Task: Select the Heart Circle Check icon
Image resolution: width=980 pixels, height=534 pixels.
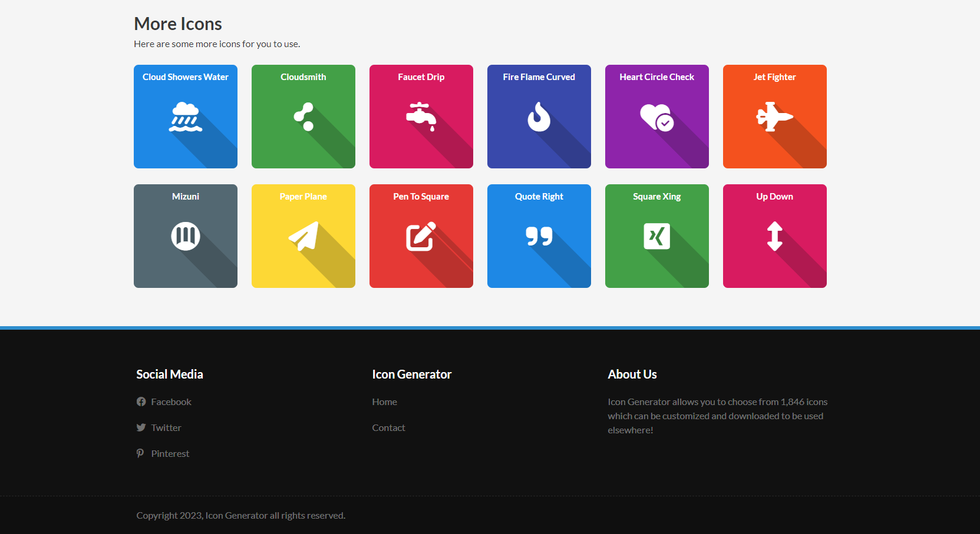Action: 656,117
